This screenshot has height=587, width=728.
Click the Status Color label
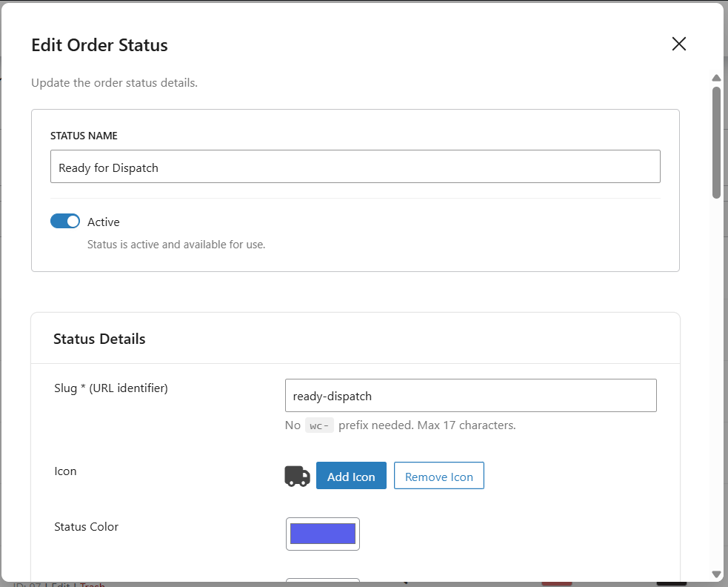click(86, 526)
